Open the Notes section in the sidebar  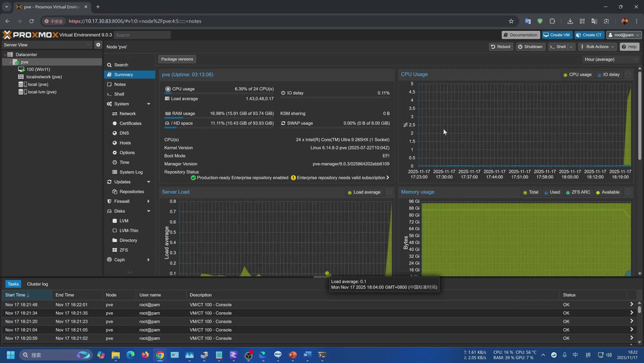pyautogui.click(x=120, y=84)
